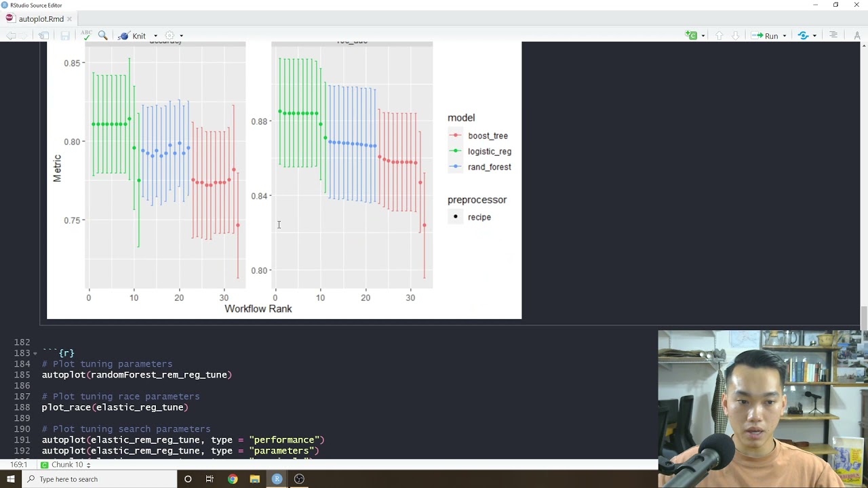Open the Windows Start menu
868x488 pixels.
pyautogui.click(x=10, y=479)
